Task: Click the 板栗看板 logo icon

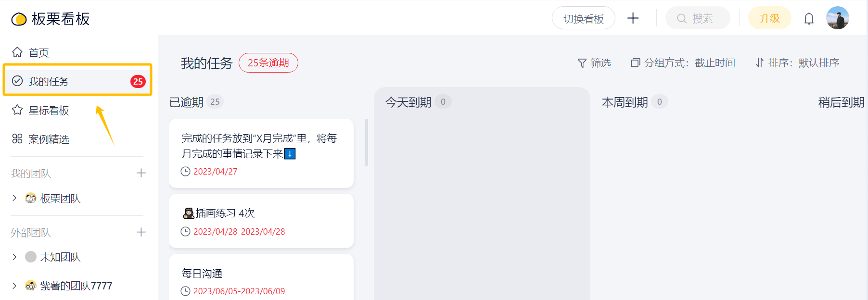Action: 19,19
